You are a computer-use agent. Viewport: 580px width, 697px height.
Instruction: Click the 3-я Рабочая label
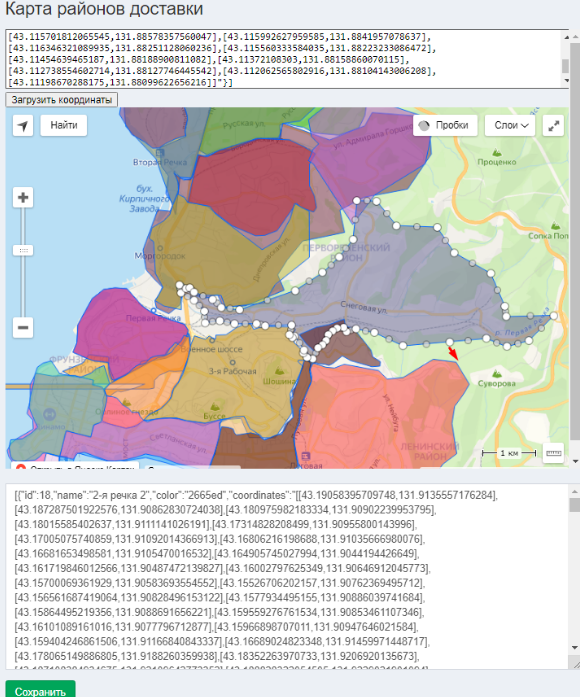pyautogui.click(x=232, y=371)
